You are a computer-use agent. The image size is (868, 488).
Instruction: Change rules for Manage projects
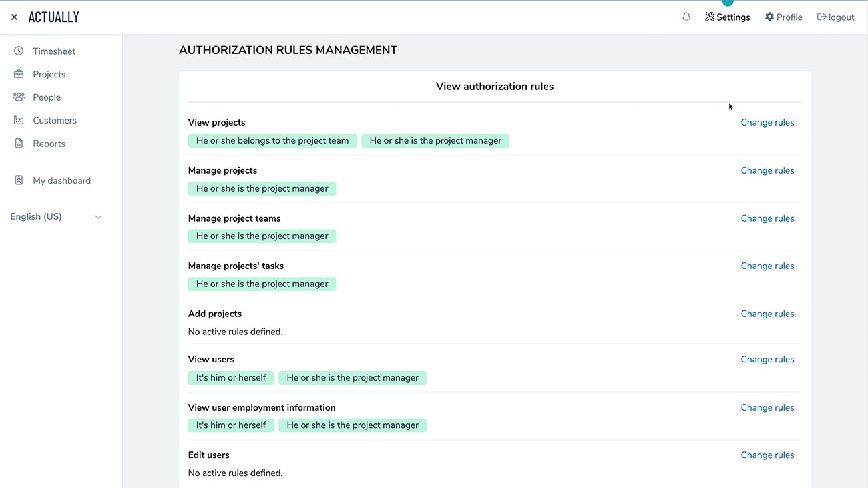point(767,170)
